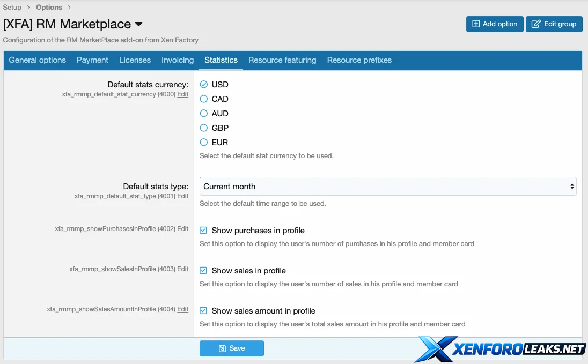Open the Default stats type dropdown
The width and height of the screenshot is (588, 364).
pyautogui.click(x=387, y=187)
